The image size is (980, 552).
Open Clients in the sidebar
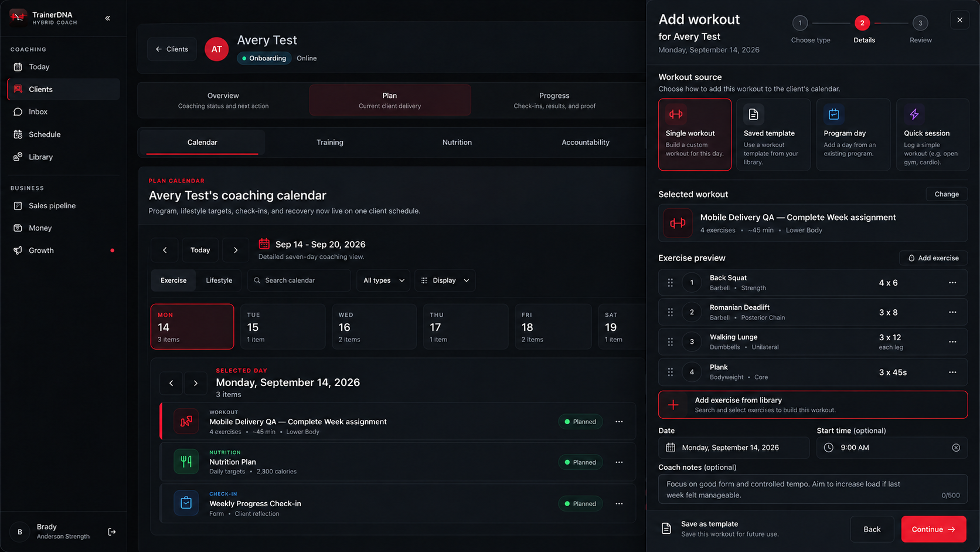click(63, 89)
